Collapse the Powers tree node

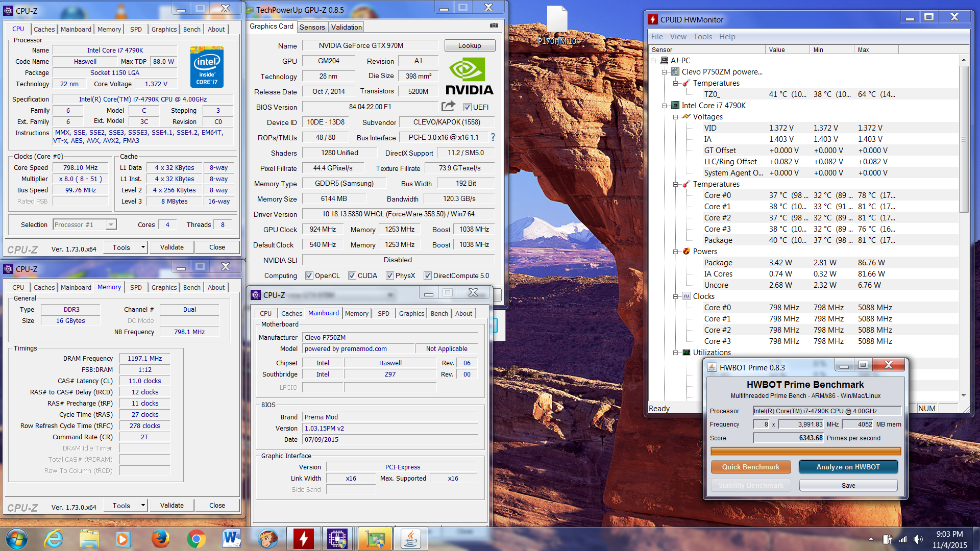point(675,252)
